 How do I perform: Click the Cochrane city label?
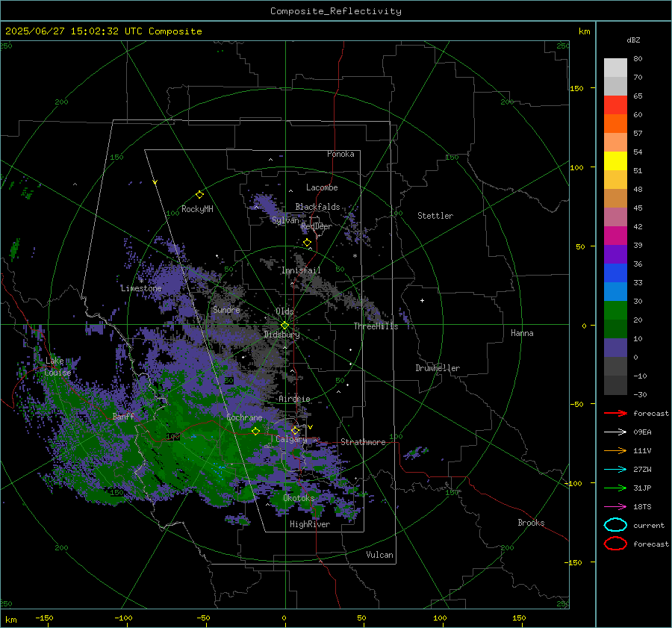(244, 417)
